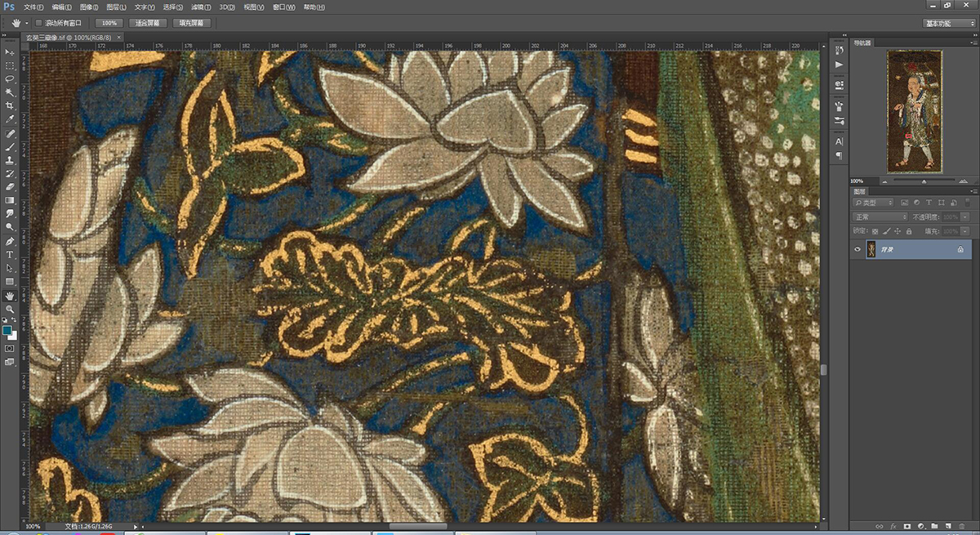Image resolution: width=980 pixels, height=535 pixels.
Task: Switch to the 图层 panel tab
Action: coord(862,192)
